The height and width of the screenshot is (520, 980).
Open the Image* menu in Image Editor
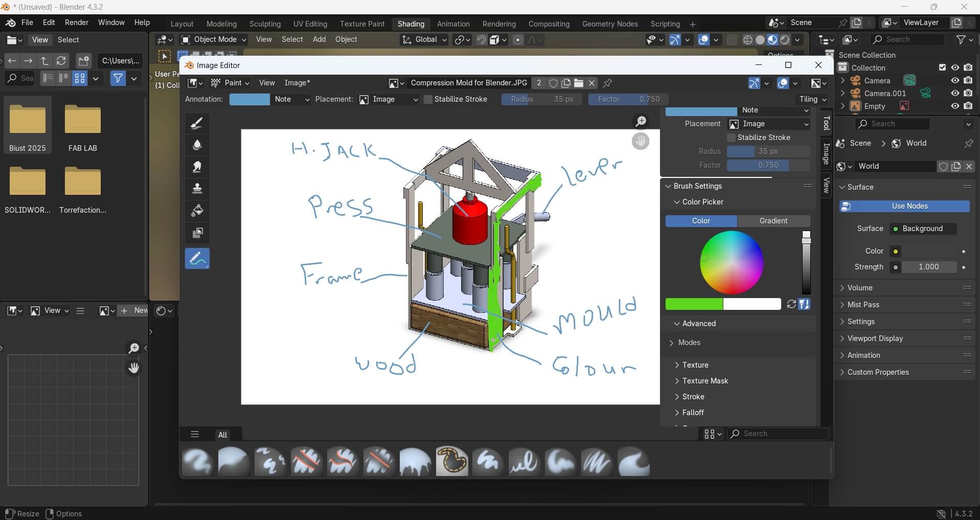[297, 83]
